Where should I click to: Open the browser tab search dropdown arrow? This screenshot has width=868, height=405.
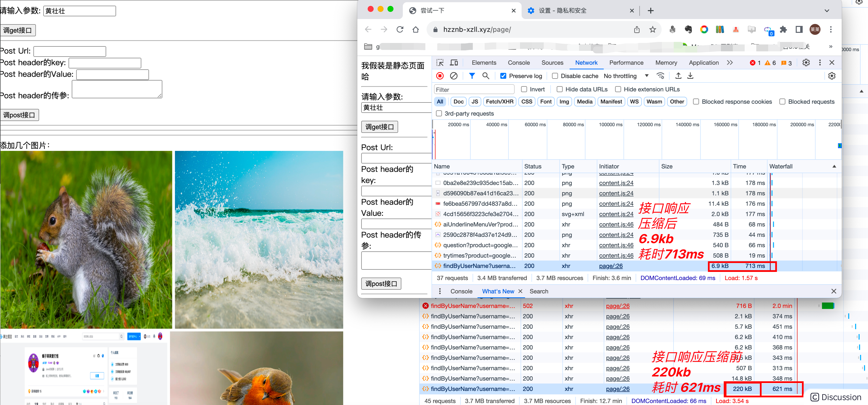[x=826, y=11]
